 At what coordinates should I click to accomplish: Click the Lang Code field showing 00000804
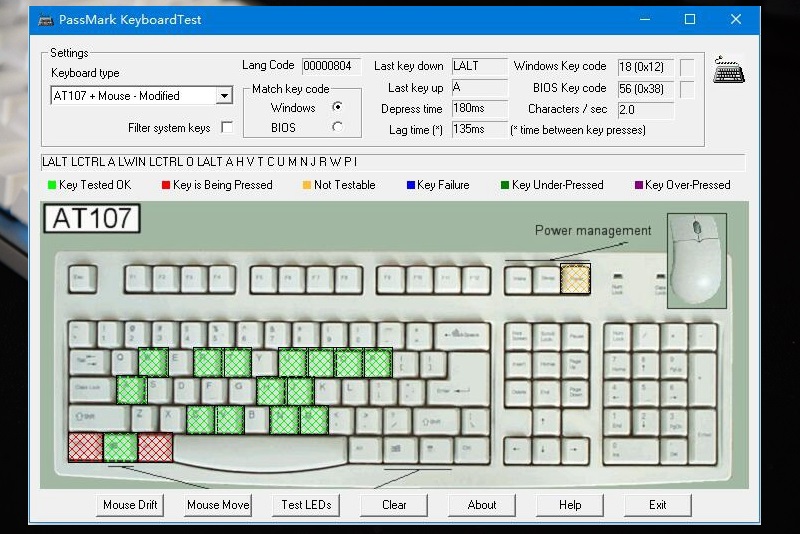click(332, 66)
